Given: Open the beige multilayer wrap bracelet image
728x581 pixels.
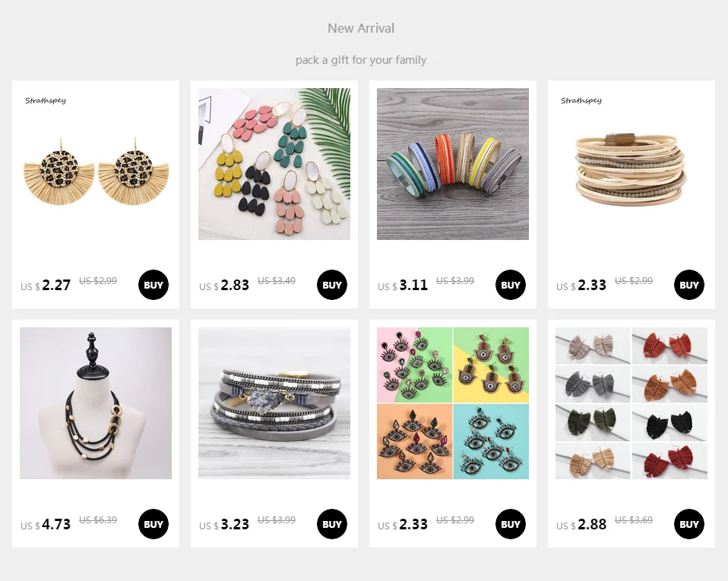Looking at the screenshot, I should [631, 164].
